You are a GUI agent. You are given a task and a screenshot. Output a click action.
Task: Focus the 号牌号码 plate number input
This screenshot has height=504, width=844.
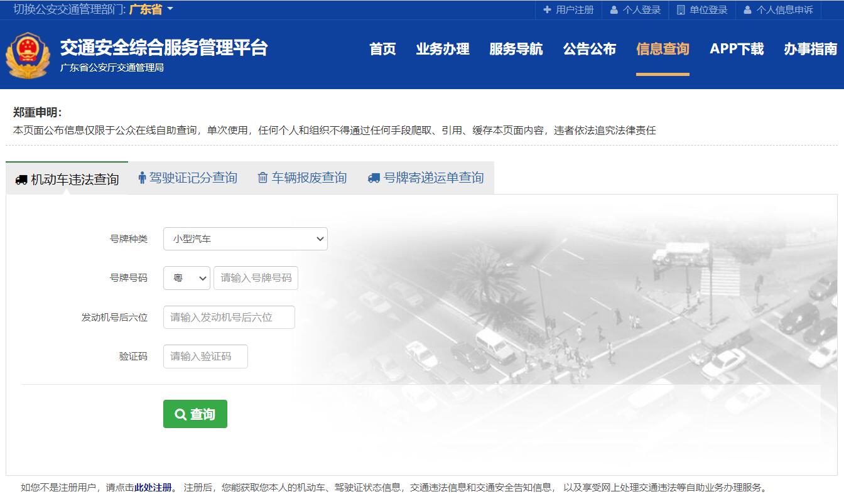[256, 278]
